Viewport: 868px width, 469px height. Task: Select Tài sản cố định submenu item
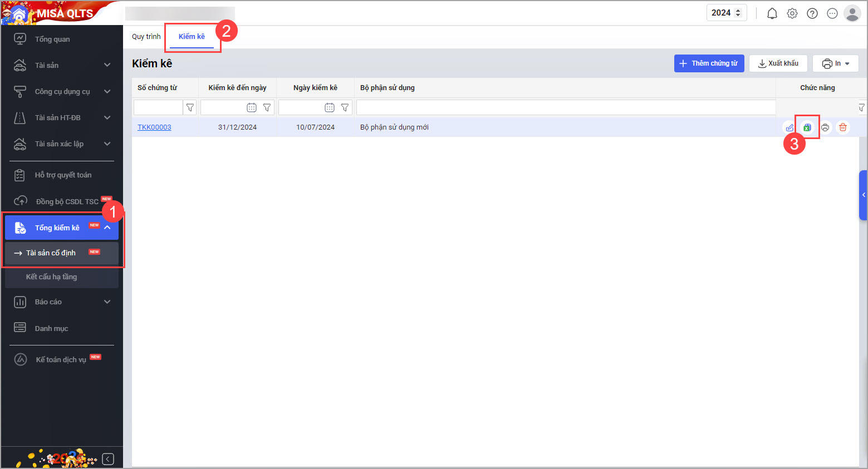[62, 253]
